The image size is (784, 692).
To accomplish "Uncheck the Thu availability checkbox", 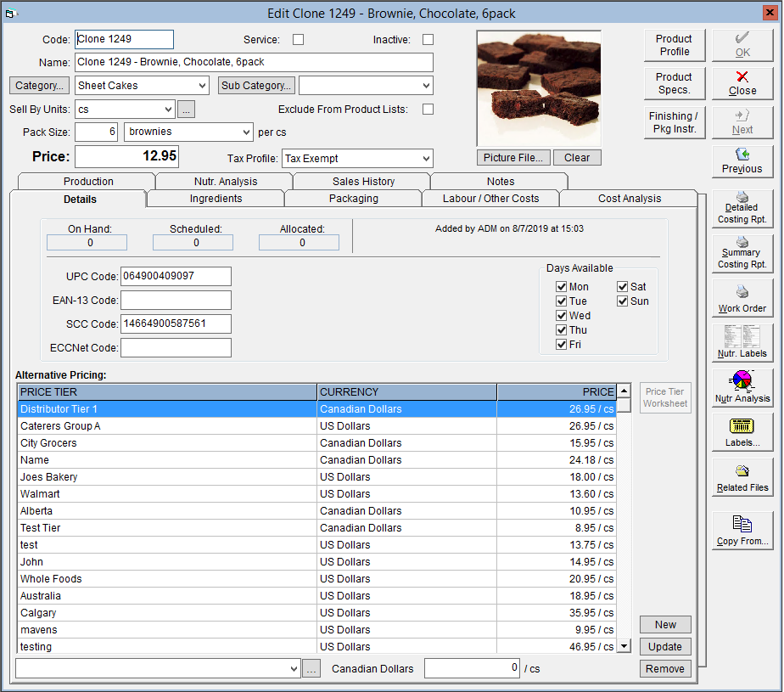I will (x=561, y=330).
